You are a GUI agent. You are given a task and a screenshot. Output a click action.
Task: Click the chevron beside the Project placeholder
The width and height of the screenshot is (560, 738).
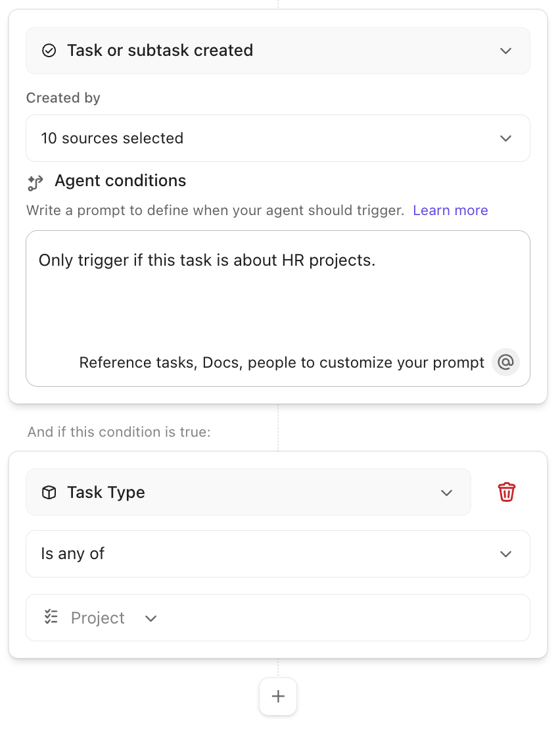point(151,618)
